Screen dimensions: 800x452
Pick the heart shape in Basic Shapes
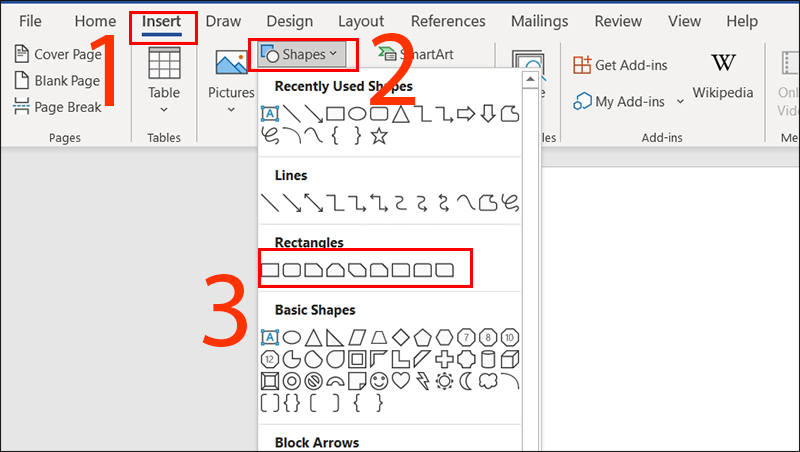401,381
